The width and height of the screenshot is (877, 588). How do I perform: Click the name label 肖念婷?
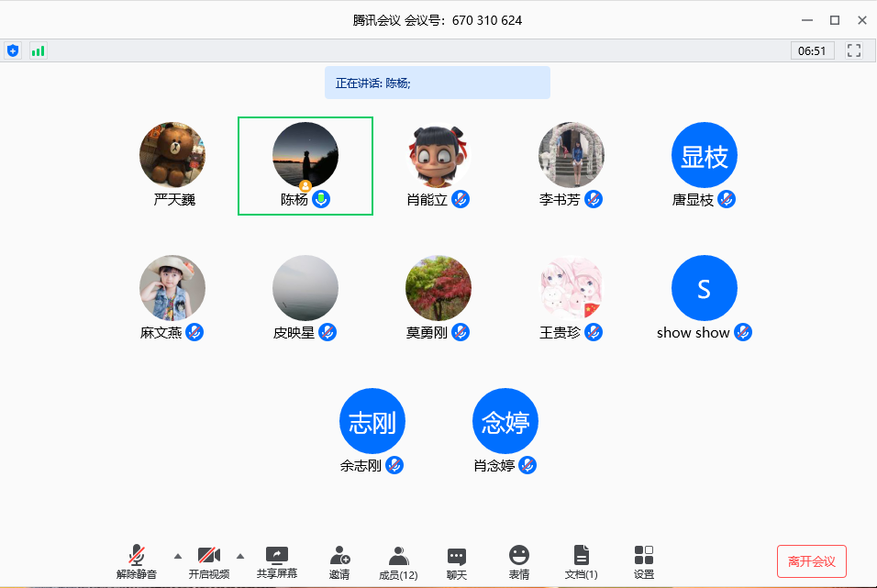pyautogui.click(x=494, y=466)
